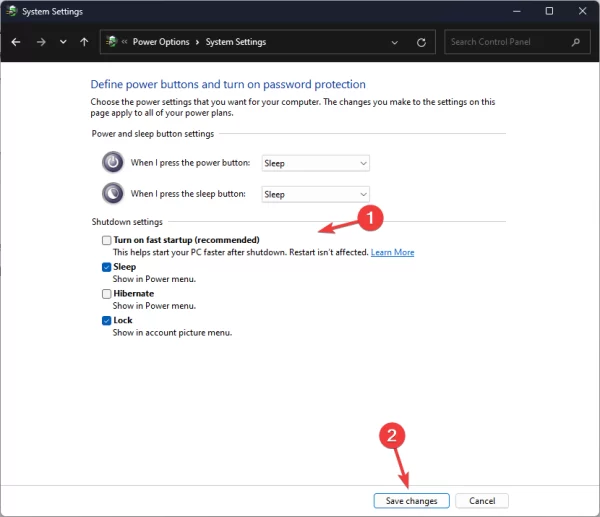Viewport: 600px width, 517px height.
Task: Open the Learn More link
Action: coord(393,252)
